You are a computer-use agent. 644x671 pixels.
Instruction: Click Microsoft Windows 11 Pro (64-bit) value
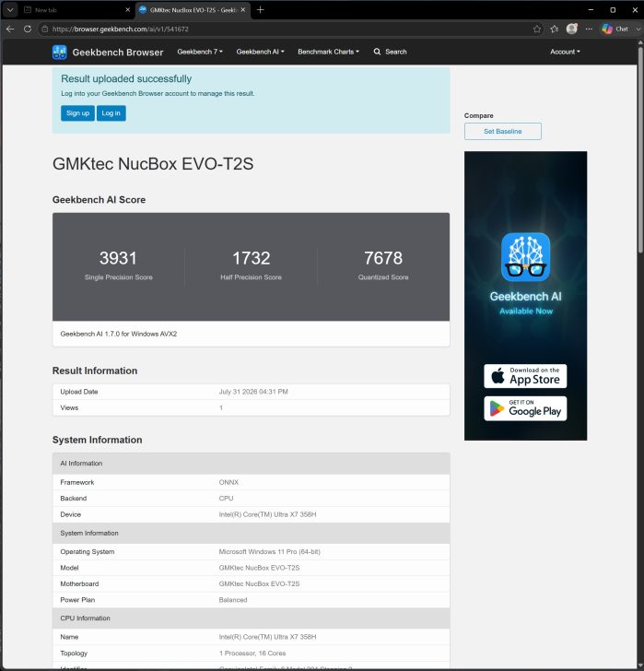pos(269,551)
